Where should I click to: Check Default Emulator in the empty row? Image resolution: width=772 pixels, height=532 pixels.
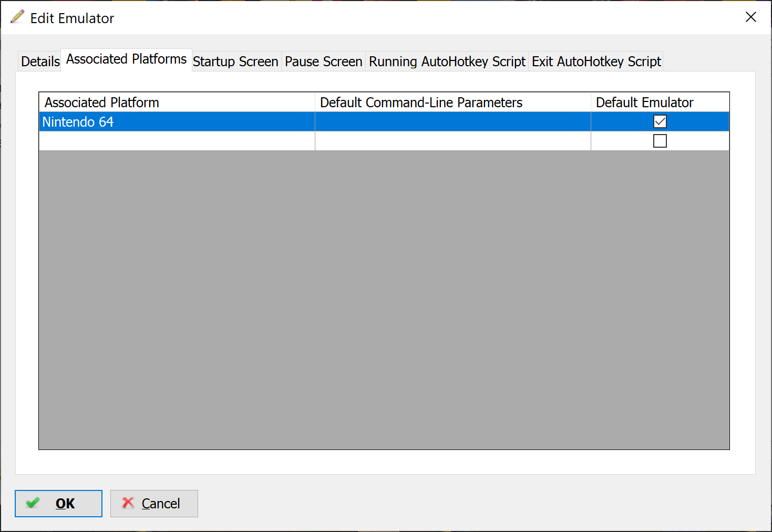click(x=660, y=141)
